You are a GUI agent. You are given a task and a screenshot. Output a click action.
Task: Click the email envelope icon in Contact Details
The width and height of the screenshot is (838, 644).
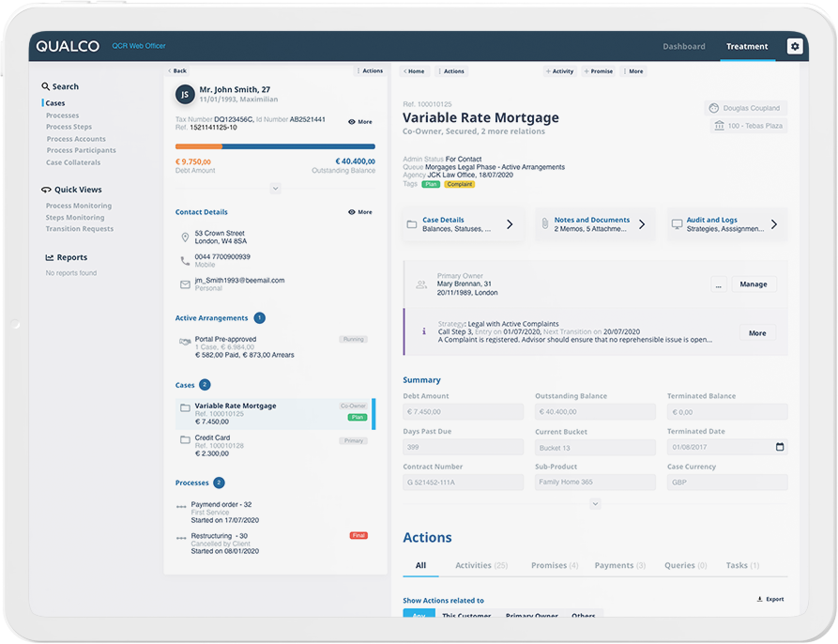pos(185,284)
